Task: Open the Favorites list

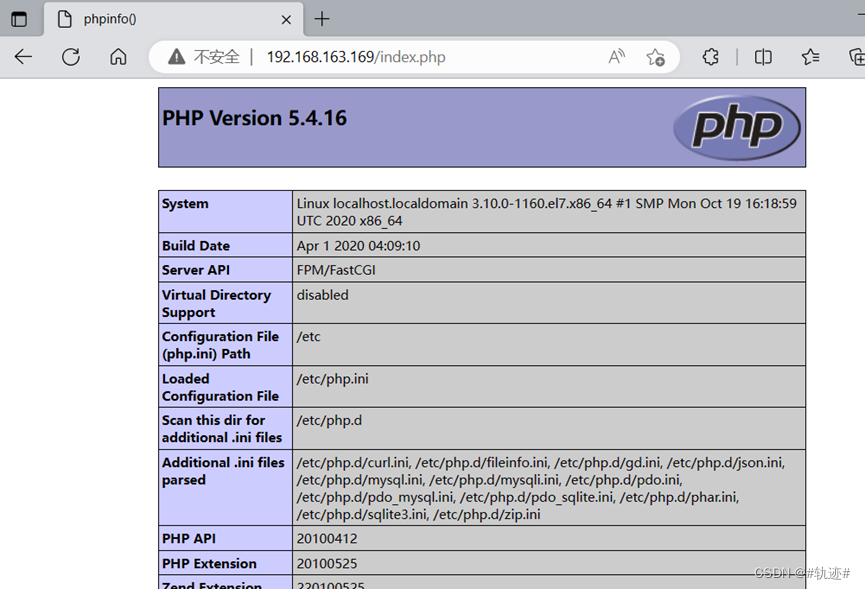Action: (810, 57)
